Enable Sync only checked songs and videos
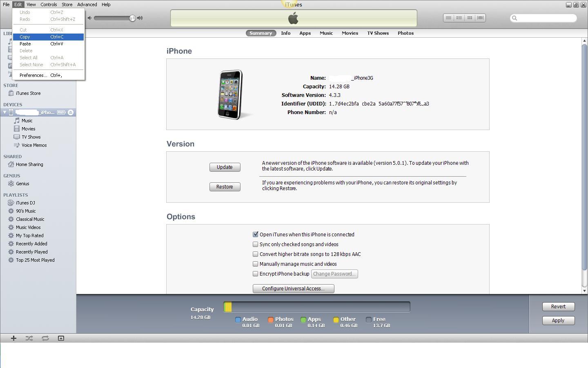Screen dimensions: 588x368 tap(256, 244)
